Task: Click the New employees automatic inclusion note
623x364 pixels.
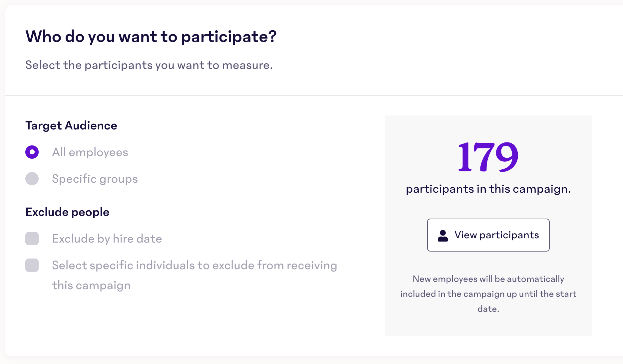Action: coord(488,294)
